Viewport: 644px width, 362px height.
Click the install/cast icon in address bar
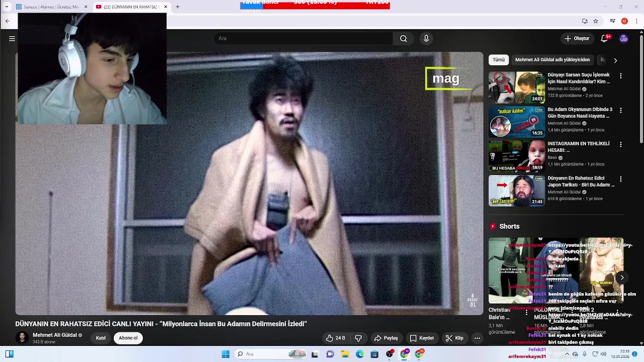click(585, 21)
